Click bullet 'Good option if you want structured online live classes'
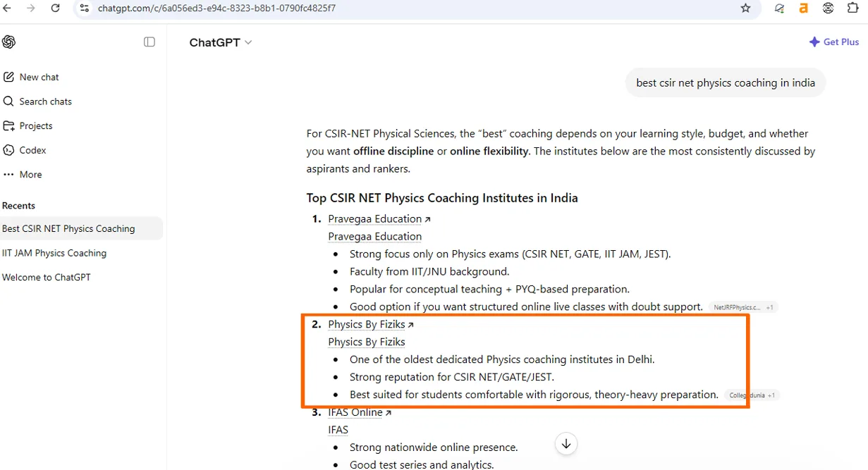The height and width of the screenshot is (470, 868). (526, 307)
